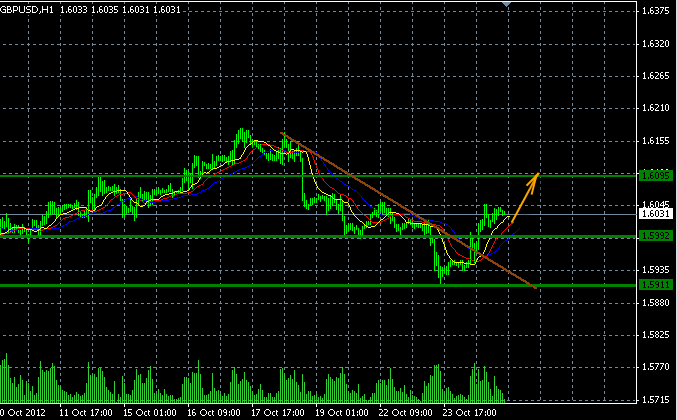This screenshot has width=677, height=420.
Task: Click the 11 Oct 17:00 time label
Action: point(86,413)
